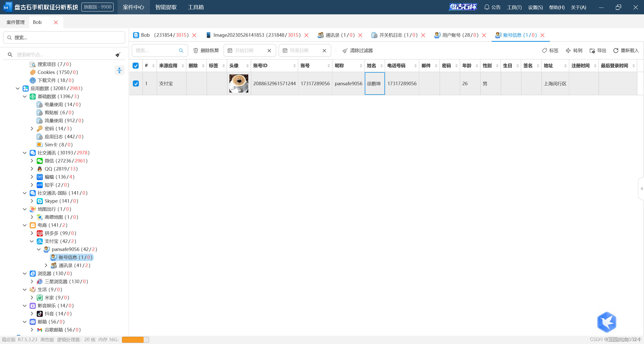This screenshot has height=344, width=644.
Task: Click the 重新载入 reload button
Action: coord(626,51)
